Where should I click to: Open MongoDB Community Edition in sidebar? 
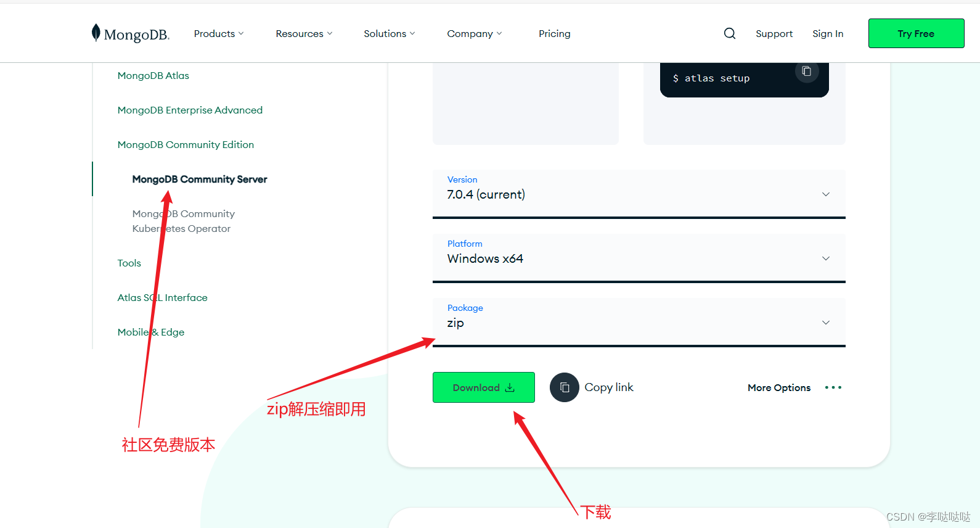(186, 144)
